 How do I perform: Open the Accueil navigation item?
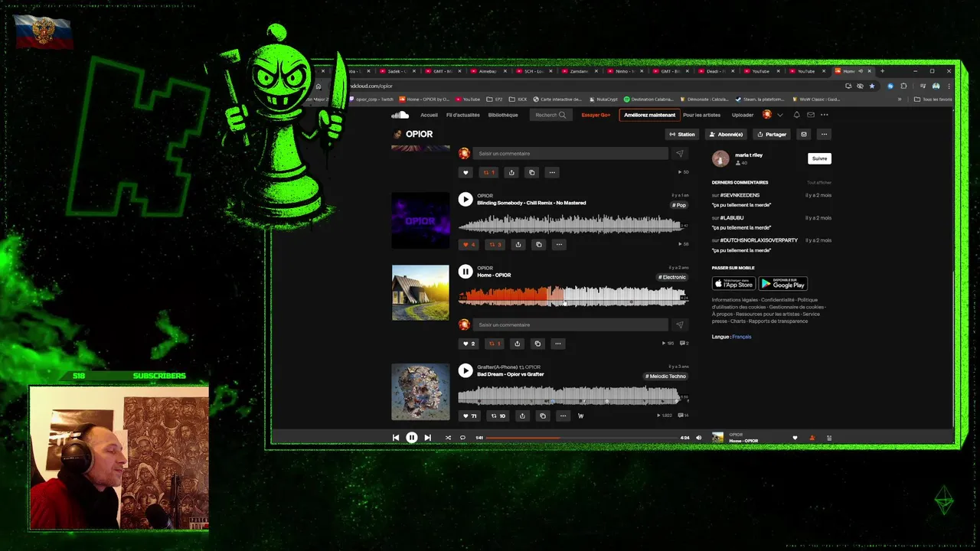pyautogui.click(x=429, y=115)
